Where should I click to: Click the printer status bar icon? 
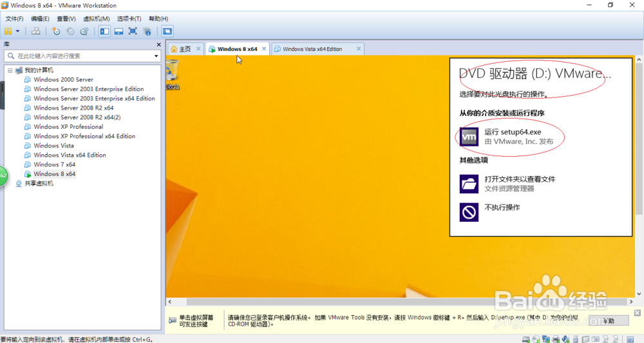click(556, 339)
